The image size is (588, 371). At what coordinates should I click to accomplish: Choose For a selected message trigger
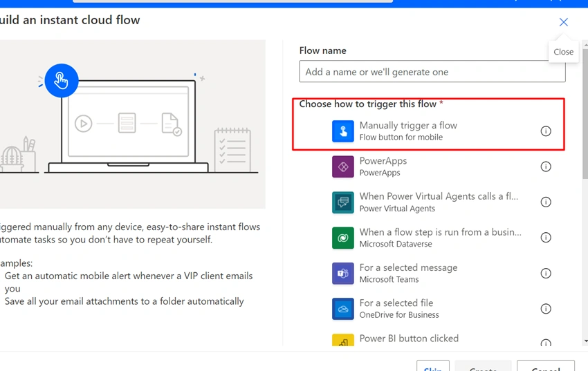coord(408,267)
